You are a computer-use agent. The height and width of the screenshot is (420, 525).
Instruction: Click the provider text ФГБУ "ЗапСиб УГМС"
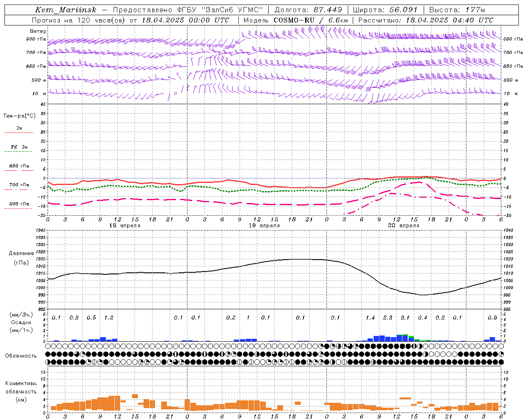point(220,10)
